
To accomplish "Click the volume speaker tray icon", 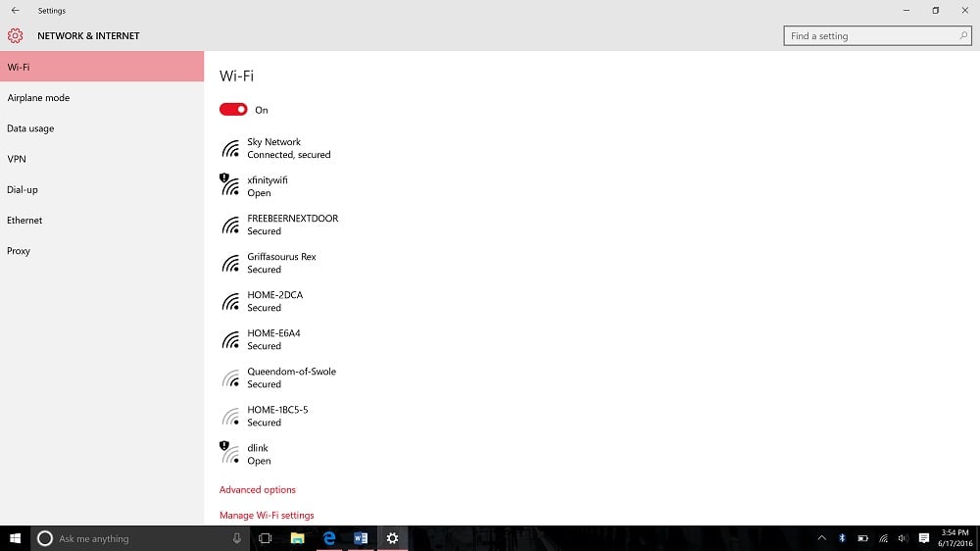I will (903, 538).
